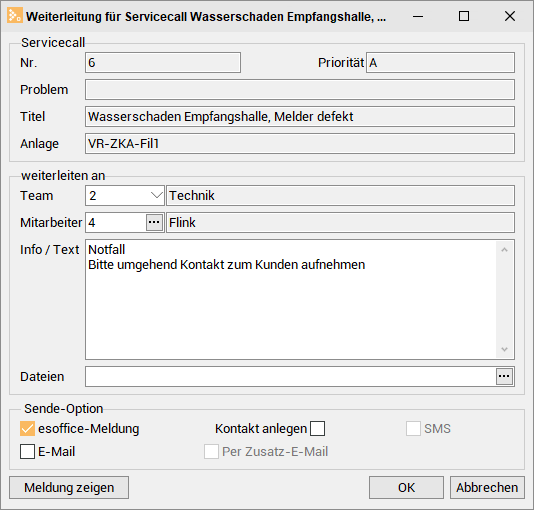Expand the Team dropdown arrow

point(156,195)
